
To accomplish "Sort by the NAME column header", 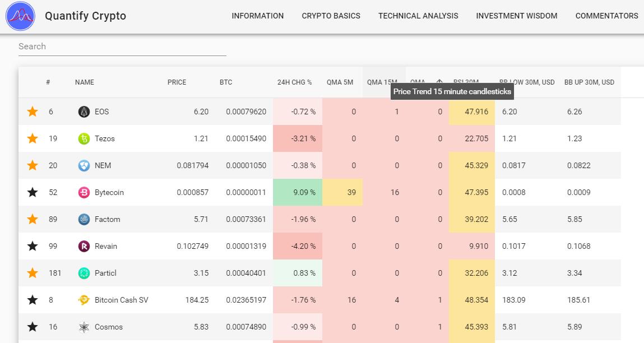I will pyautogui.click(x=85, y=82).
